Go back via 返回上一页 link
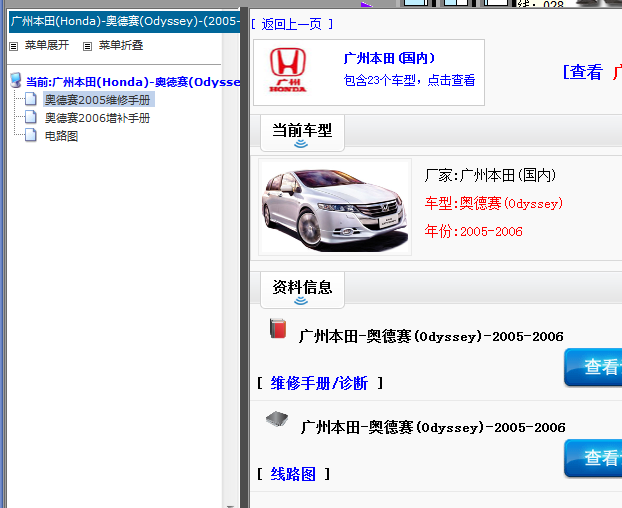The height and width of the screenshot is (508, 622). (x=292, y=25)
